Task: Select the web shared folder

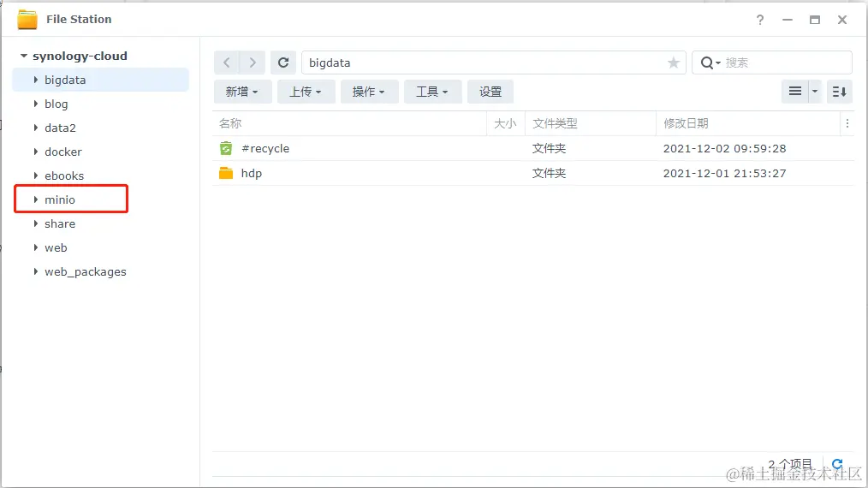Action: (x=56, y=247)
